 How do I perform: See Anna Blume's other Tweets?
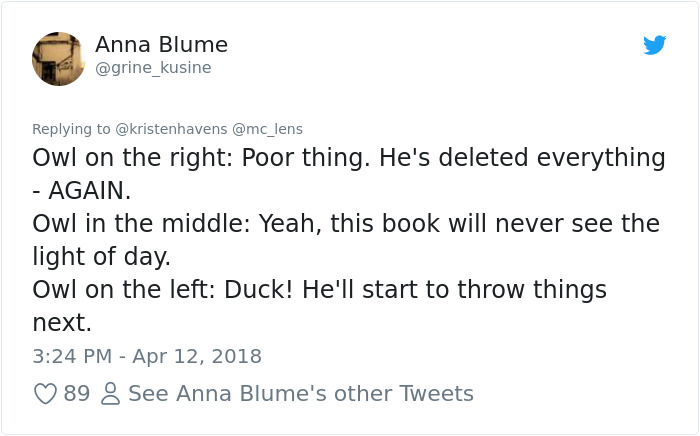[x=300, y=394]
